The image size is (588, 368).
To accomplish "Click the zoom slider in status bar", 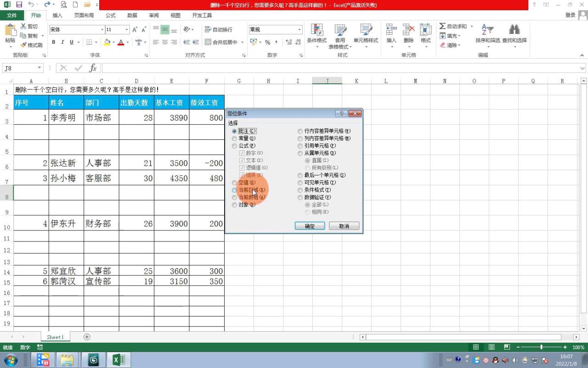I will point(541,347).
